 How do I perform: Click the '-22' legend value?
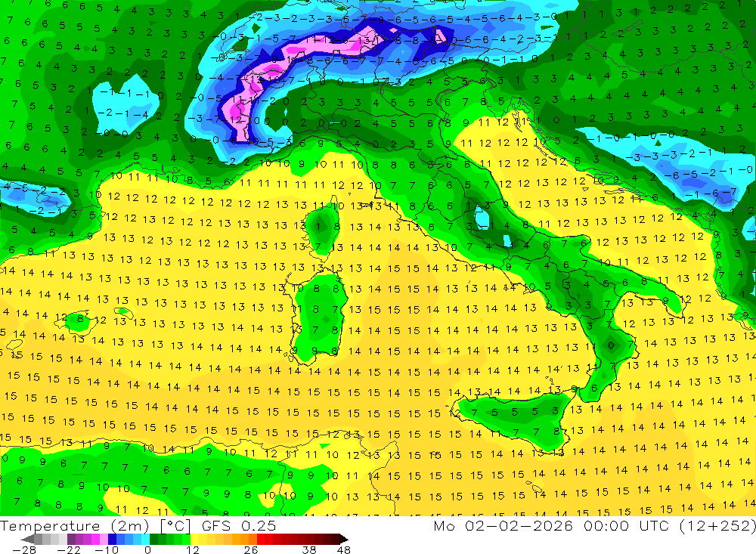(x=68, y=549)
